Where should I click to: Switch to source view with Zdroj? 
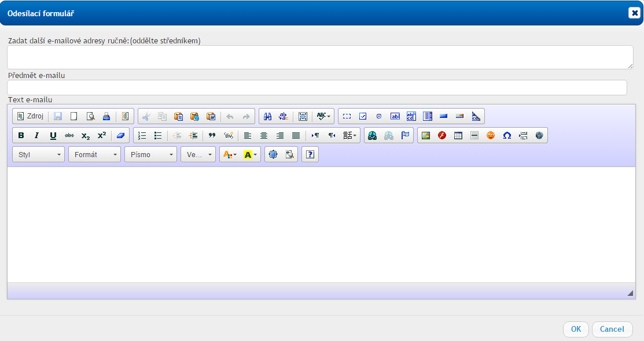(30, 116)
